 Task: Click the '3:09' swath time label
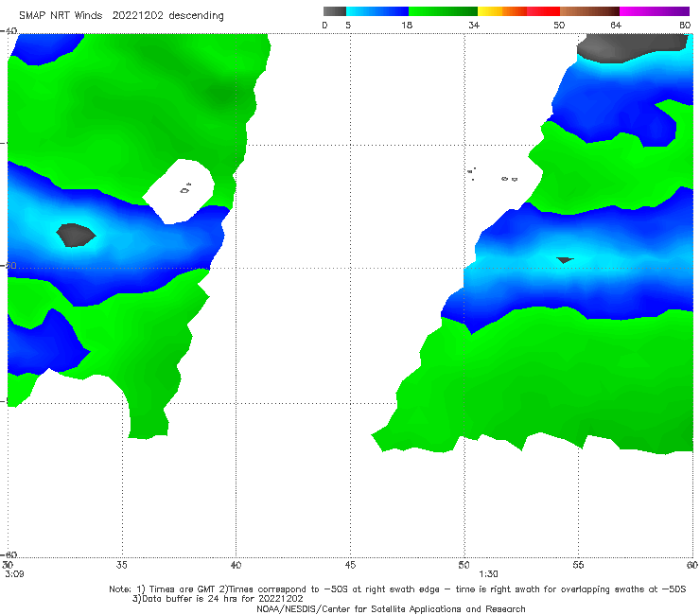coord(14,574)
